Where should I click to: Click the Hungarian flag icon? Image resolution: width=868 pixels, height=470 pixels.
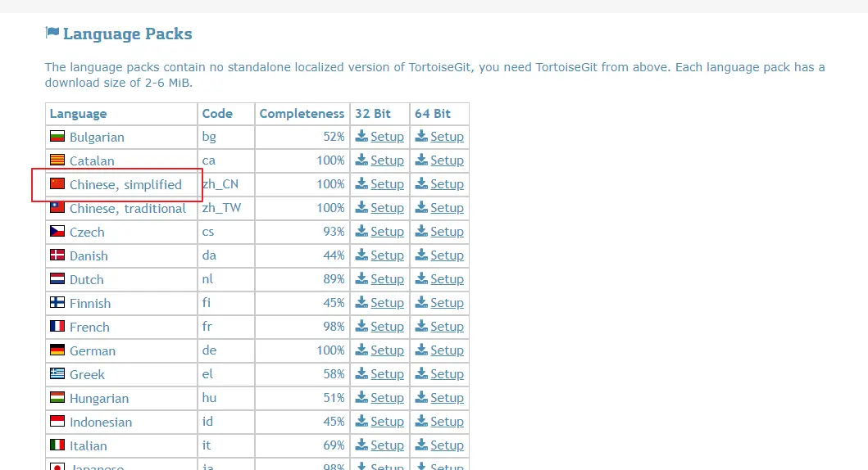point(57,398)
